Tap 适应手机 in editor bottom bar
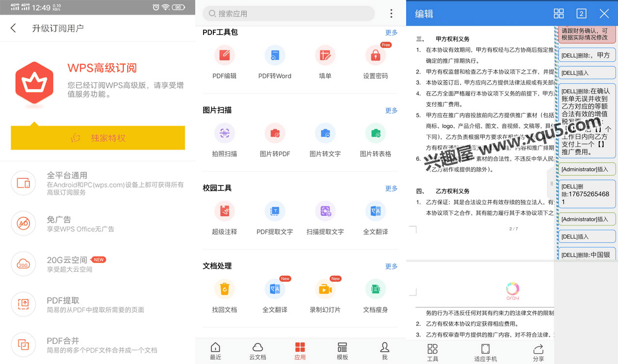The height and width of the screenshot is (364, 618). tap(486, 353)
